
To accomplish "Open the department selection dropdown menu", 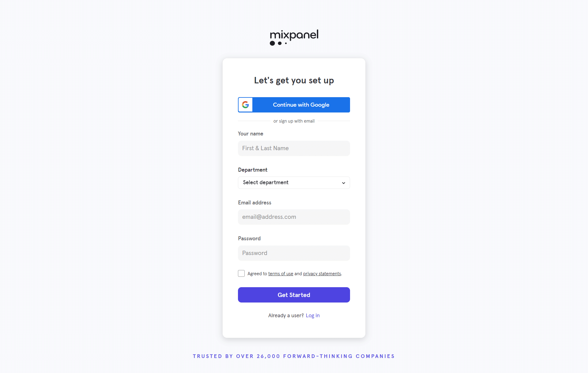I will 294,182.
